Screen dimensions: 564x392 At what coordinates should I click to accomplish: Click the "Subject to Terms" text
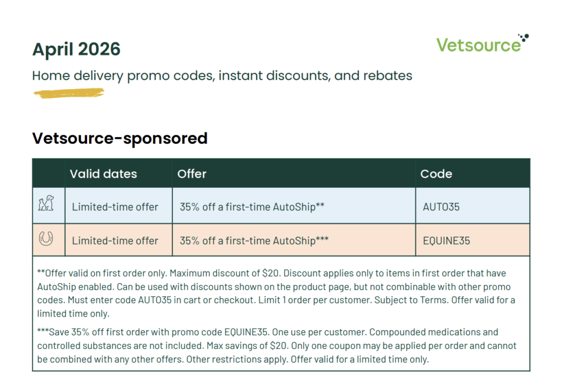[x=410, y=301]
